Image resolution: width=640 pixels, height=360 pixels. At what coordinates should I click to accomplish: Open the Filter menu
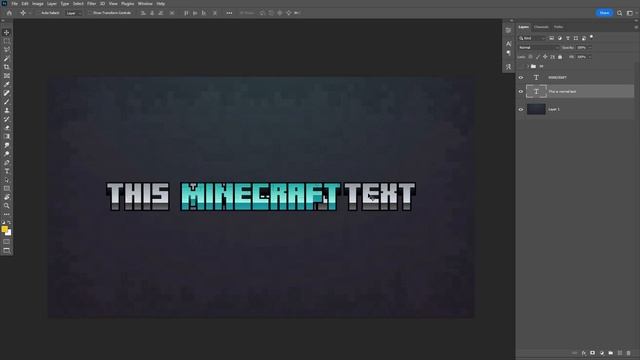coord(91,4)
